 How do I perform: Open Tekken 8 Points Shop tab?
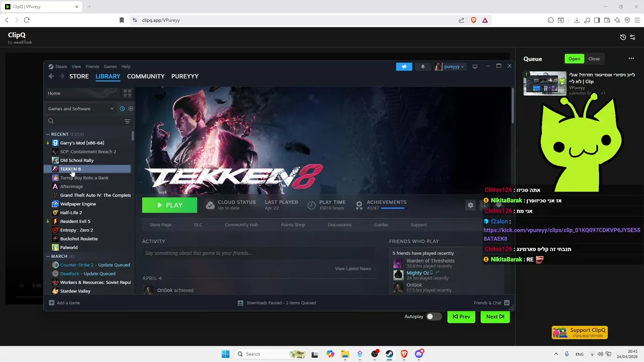coord(293,225)
